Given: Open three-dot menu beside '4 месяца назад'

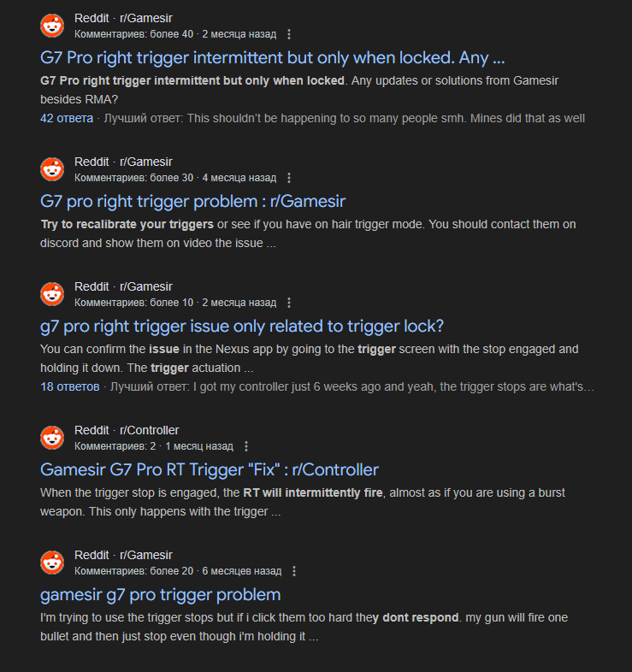Looking at the screenshot, I should [289, 178].
